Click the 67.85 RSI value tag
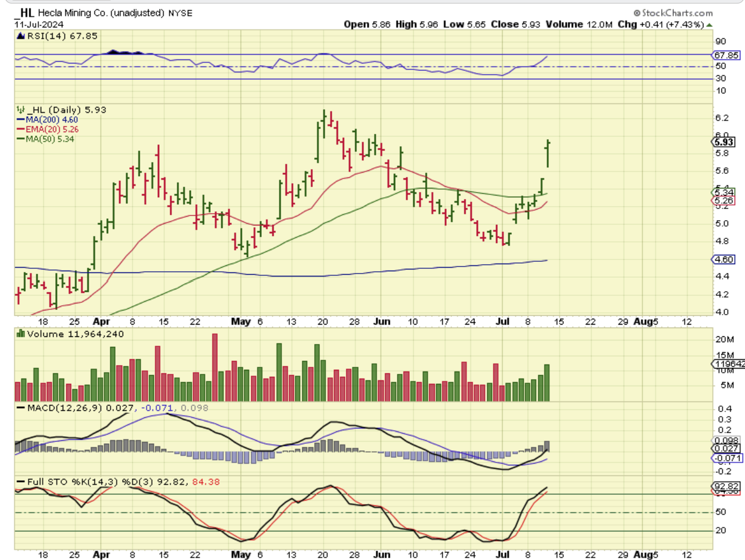Image resolution: width=745 pixels, height=560 pixels. click(x=726, y=55)
